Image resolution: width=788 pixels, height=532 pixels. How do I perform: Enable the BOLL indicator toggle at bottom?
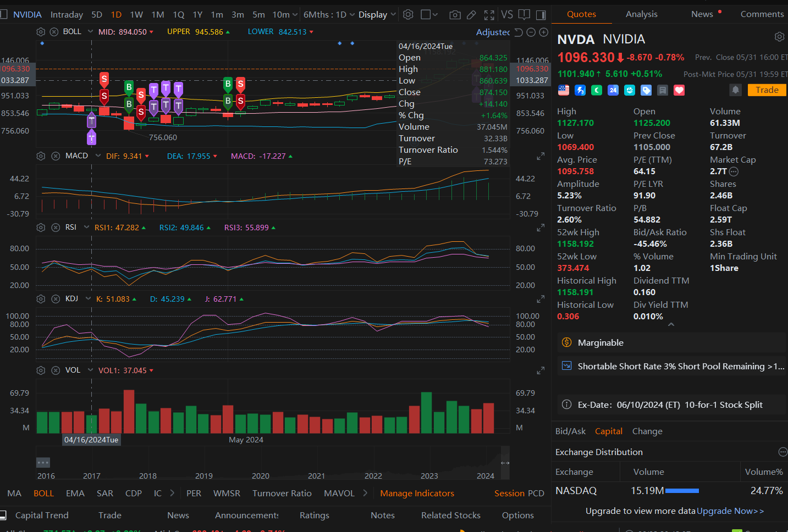coord(43,494)
